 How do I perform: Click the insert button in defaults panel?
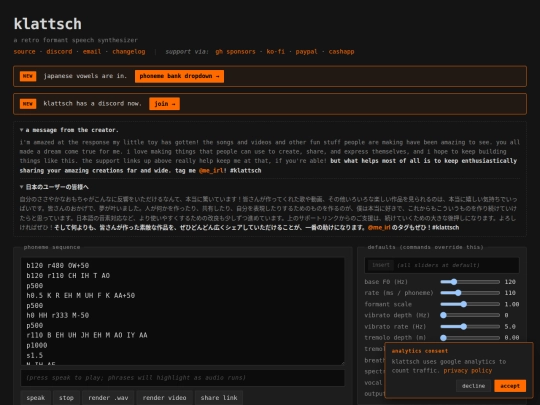pos(381,265)
